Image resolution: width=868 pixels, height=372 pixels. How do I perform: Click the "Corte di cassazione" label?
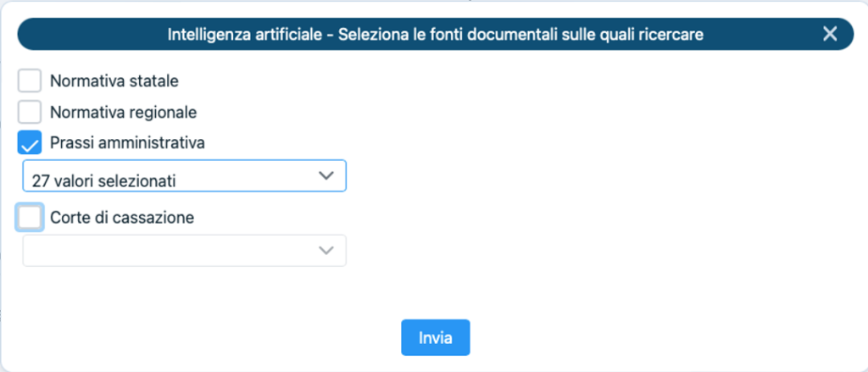(x=122, y=217)
